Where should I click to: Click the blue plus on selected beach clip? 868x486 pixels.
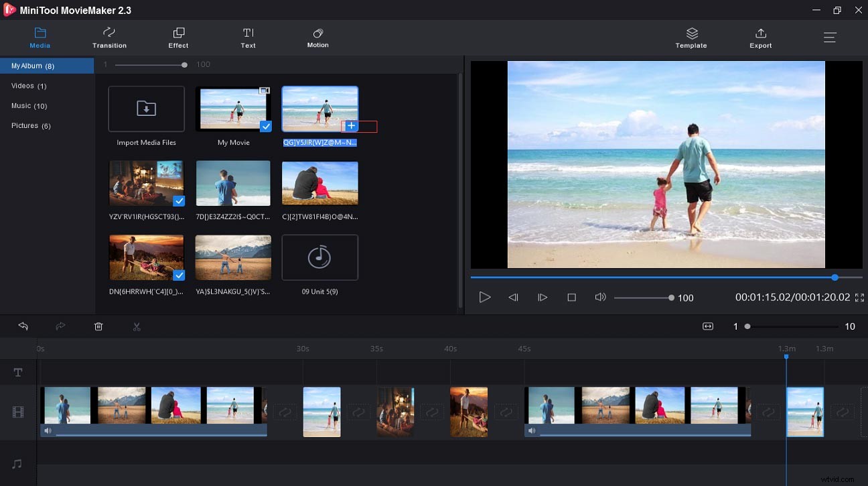coord(351,126)
